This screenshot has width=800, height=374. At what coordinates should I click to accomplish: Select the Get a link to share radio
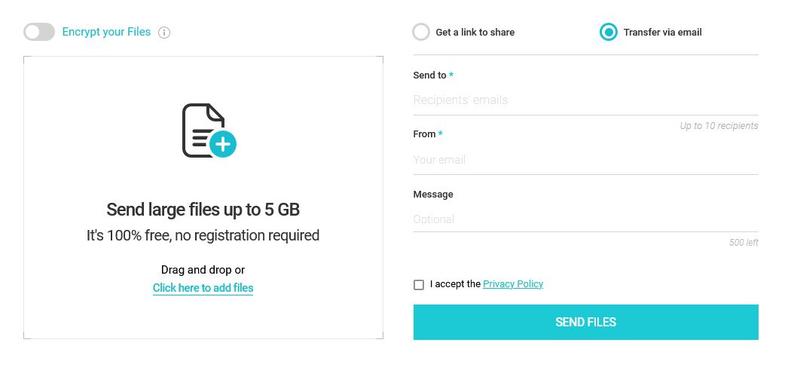point(421,32)
